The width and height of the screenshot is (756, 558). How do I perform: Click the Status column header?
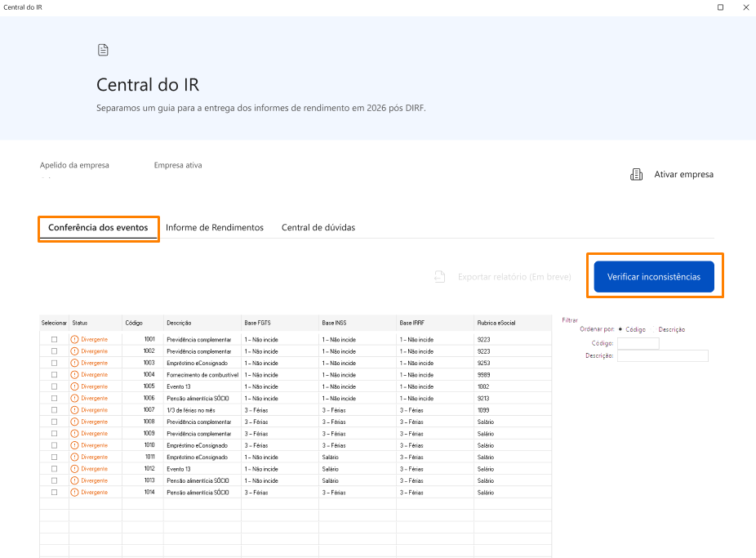(96, 324)
